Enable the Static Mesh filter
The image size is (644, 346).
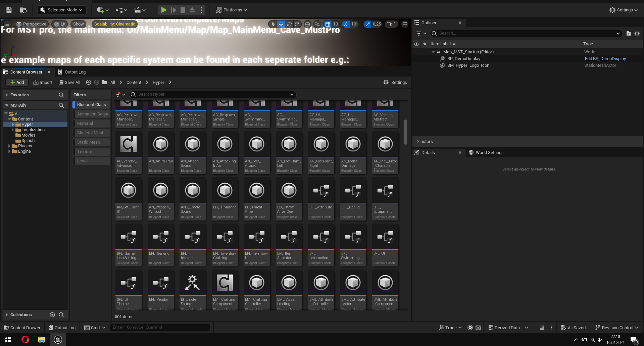point(91,142)
